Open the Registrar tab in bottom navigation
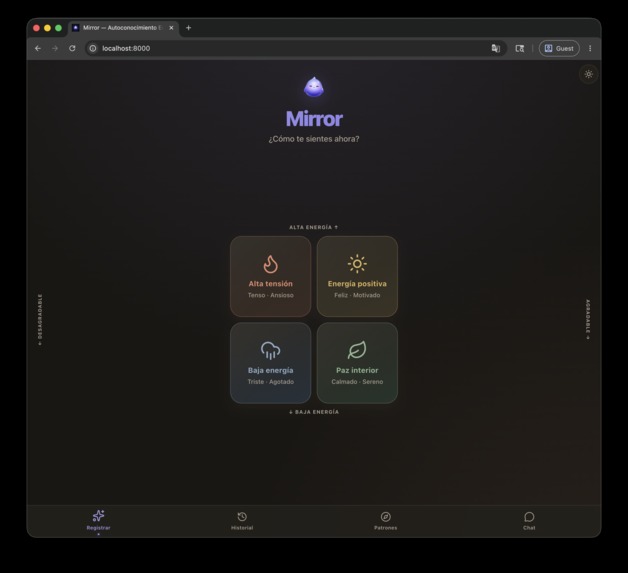This screenshot has width=628, height=573. pyautogui.click(x=99, y=521)
